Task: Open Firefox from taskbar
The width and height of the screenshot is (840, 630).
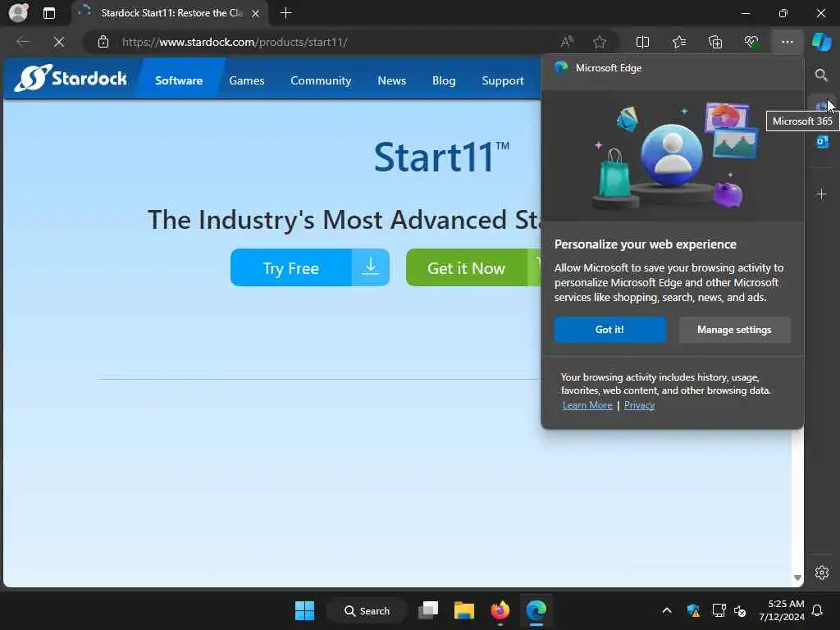Action: point(500,610)
